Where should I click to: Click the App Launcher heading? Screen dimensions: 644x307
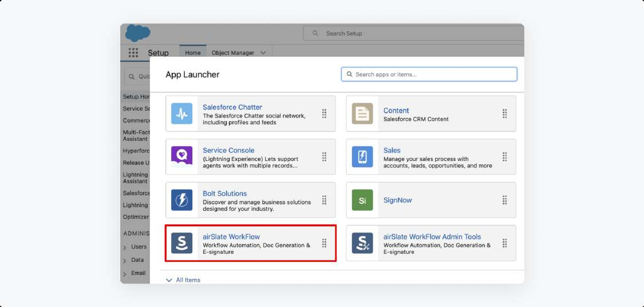[x=192, y=74]
